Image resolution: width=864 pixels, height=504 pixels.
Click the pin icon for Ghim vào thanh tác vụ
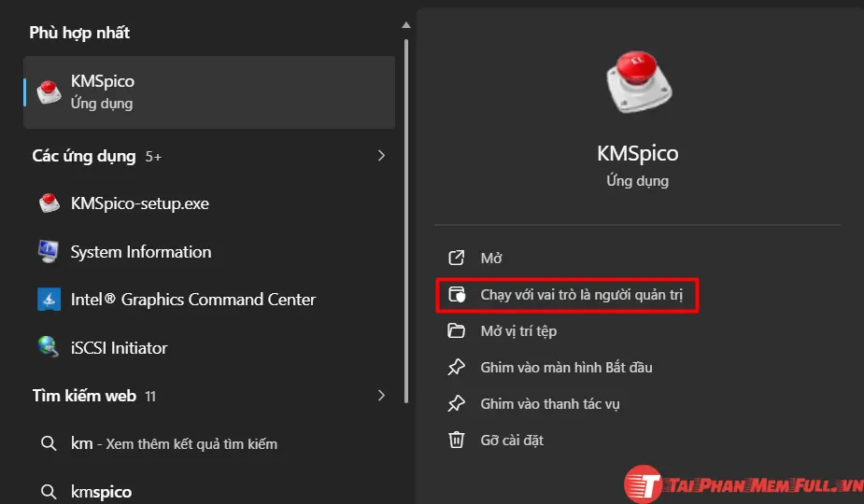point(456,404)
